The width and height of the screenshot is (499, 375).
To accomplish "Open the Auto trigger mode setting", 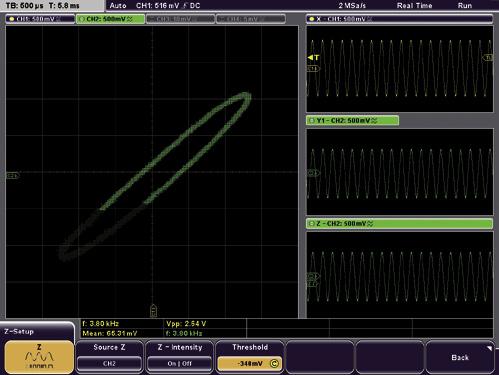I will tap(118, 6).
